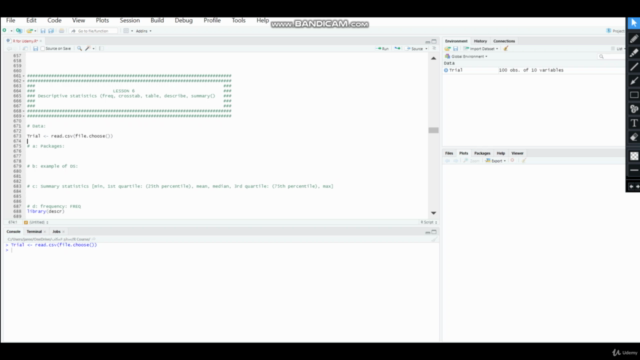Open the Addins dropdown
The width and height of the screenshot is (640, 360).
pos(143,31)
